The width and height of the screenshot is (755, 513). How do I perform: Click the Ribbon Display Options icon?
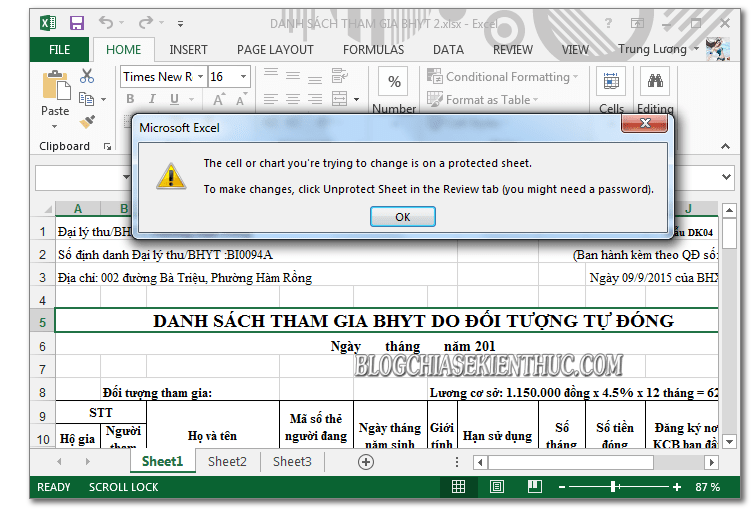[x=637, y=23]
